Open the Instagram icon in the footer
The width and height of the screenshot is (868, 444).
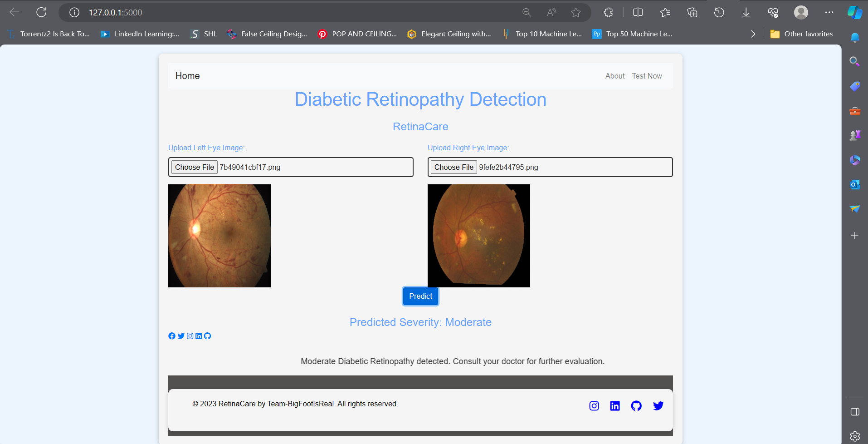coord(594,405)
